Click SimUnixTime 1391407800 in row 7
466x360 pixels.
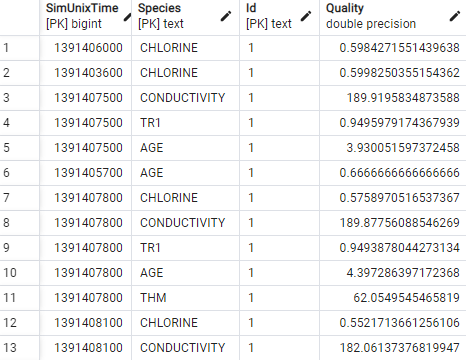pyautogui.click(x=86, y=198)
